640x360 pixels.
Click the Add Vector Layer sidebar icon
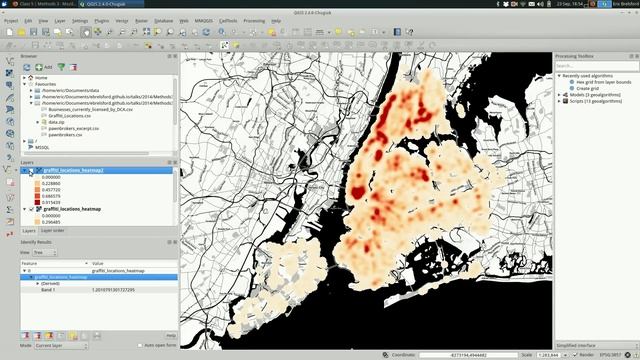[10, 61]
